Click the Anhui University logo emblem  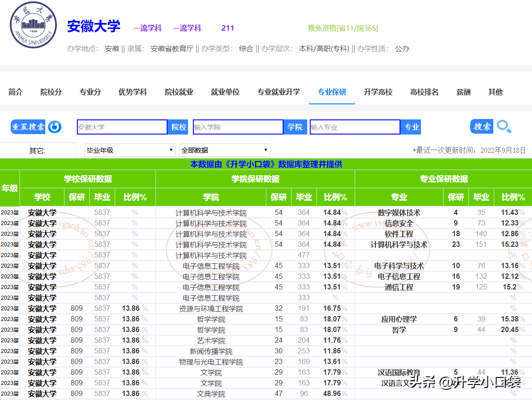(33, 25)
